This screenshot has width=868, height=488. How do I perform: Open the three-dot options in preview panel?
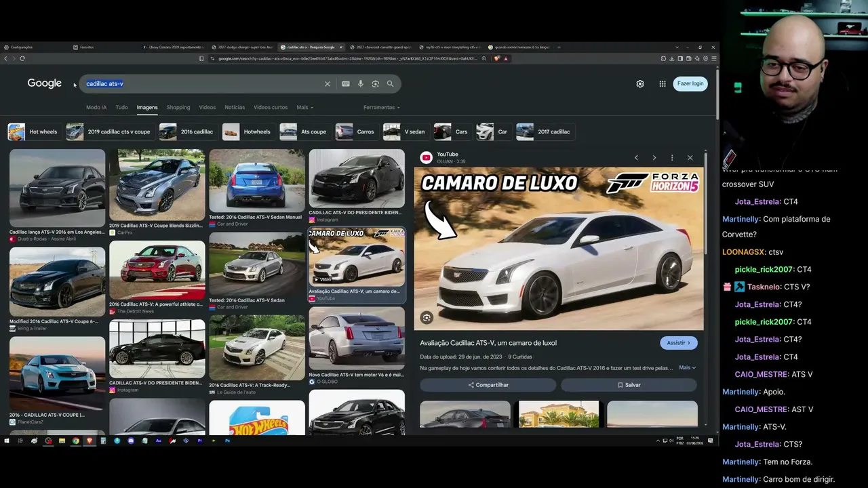[x=672, y=158]
